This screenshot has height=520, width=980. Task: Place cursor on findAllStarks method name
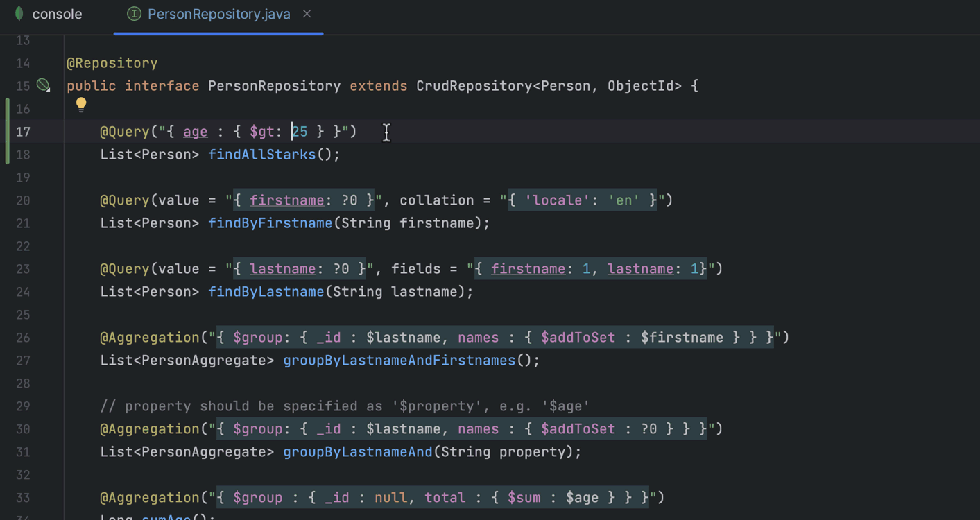pos(261,155)
